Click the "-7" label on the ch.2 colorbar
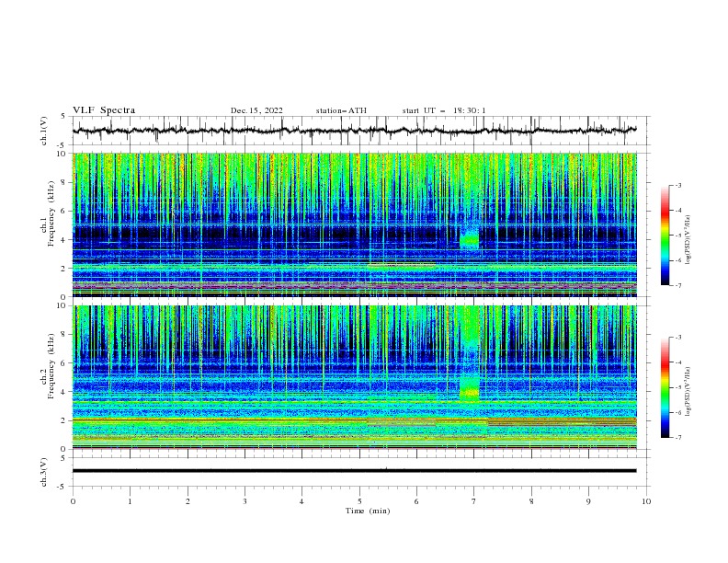This screenshot has width=728, height=563. (678, 438)
